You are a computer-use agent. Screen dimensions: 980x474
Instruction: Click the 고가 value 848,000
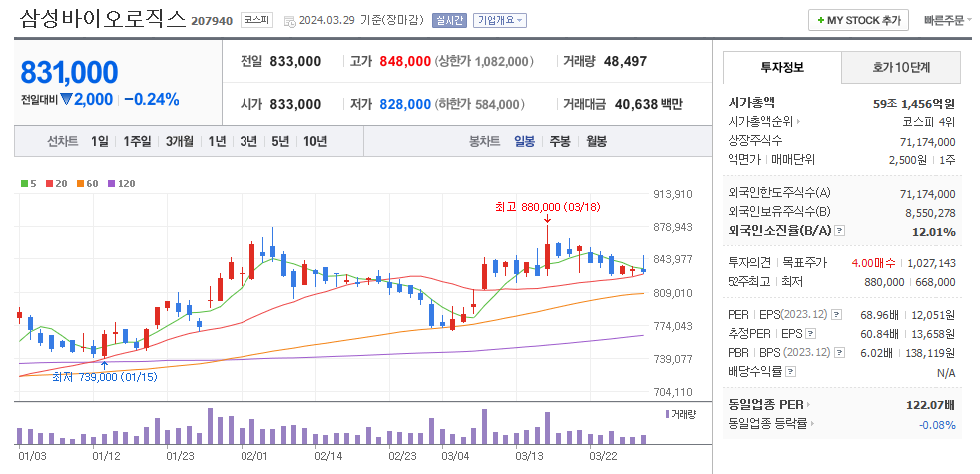pyautogui.click(x=404, y=61)
